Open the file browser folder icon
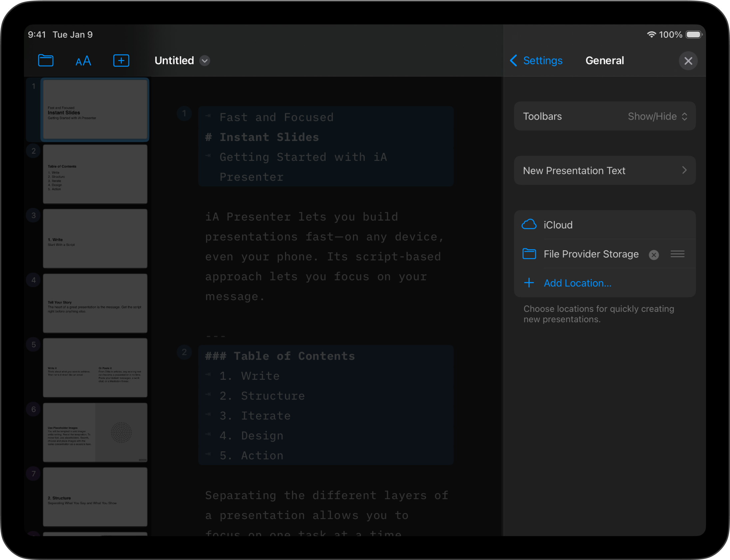The height and width of the screenshot is (560, 730). point(46,61)
